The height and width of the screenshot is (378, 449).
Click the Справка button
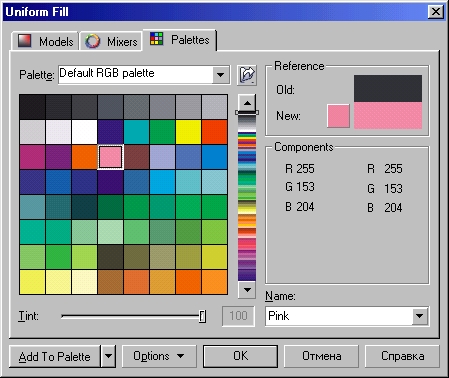point(402,356)
